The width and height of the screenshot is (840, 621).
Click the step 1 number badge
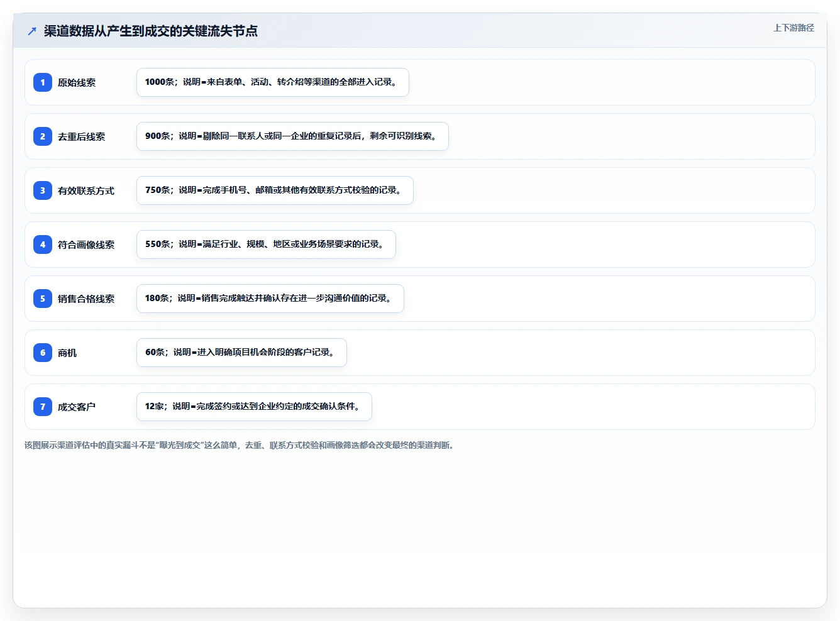(x=43, y=82)
